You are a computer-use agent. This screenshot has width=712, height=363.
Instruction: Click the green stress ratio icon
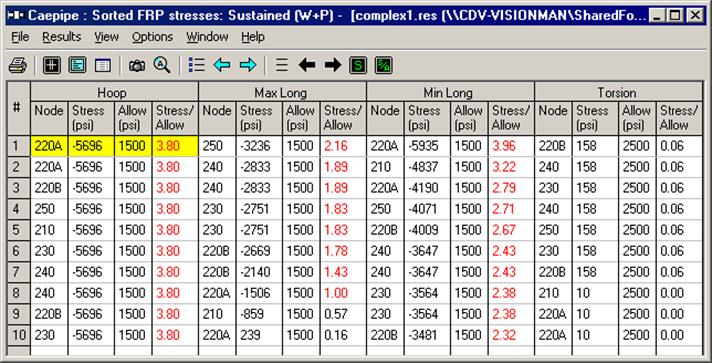[383, 66]
